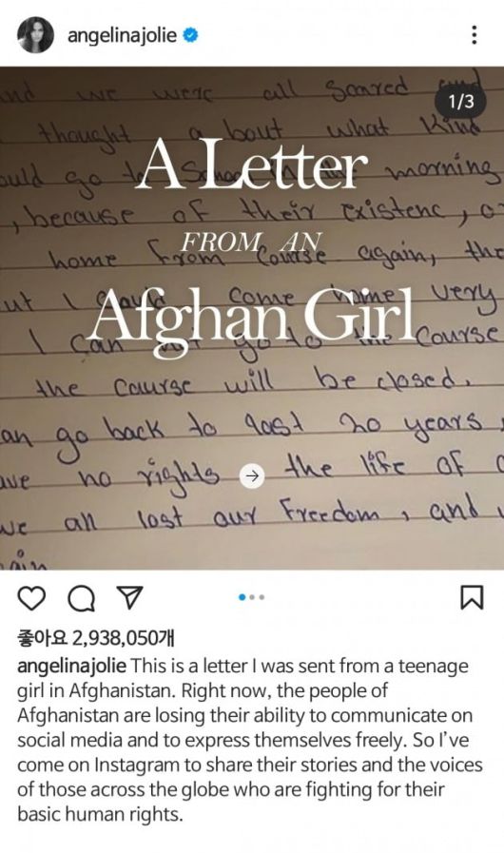Tap the caption text about Afghanistan
The height and width of the screenshot is (853, 504).
coord(250,740)
